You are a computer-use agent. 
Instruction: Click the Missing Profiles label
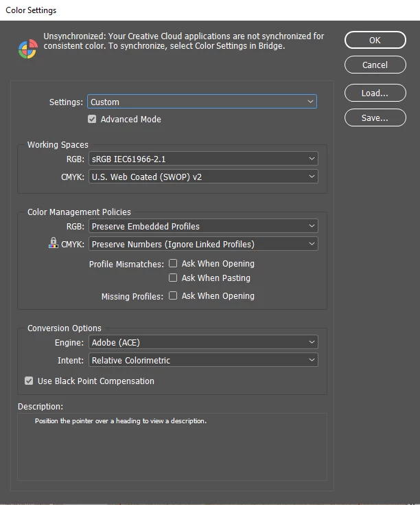point(132,296)
